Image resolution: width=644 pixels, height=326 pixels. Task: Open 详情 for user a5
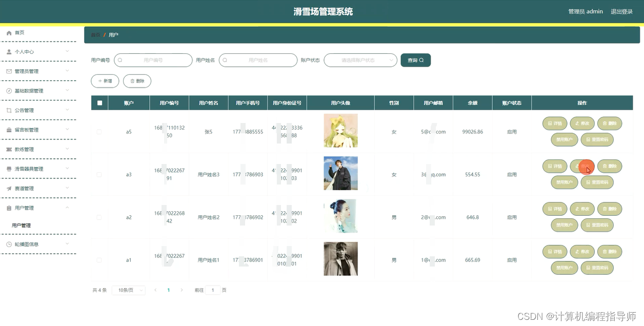coord(555,123)
